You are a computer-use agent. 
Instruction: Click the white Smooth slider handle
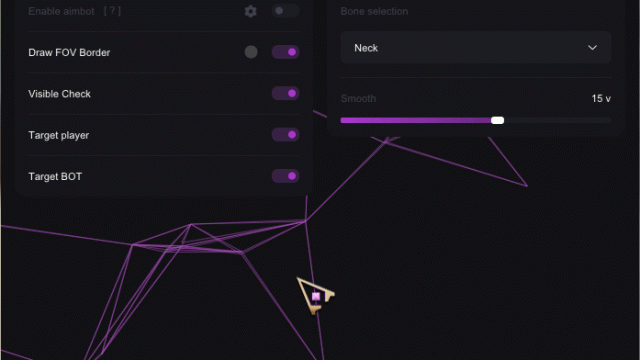coord(498,120)
